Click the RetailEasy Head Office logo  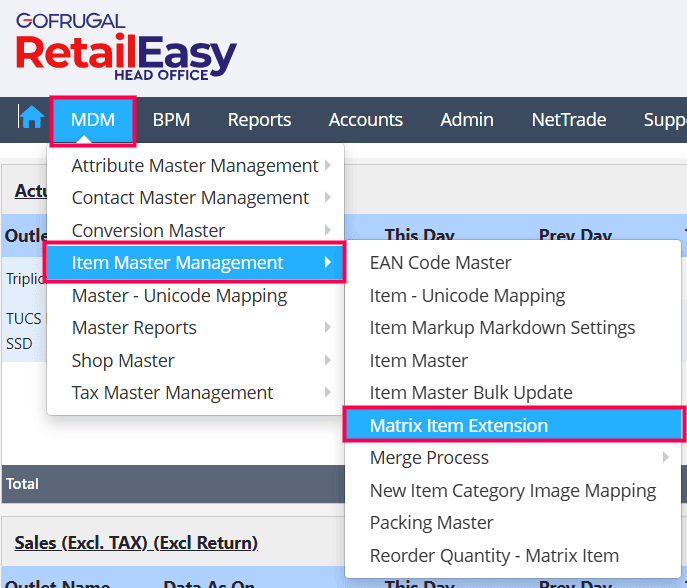pos(126,47)
